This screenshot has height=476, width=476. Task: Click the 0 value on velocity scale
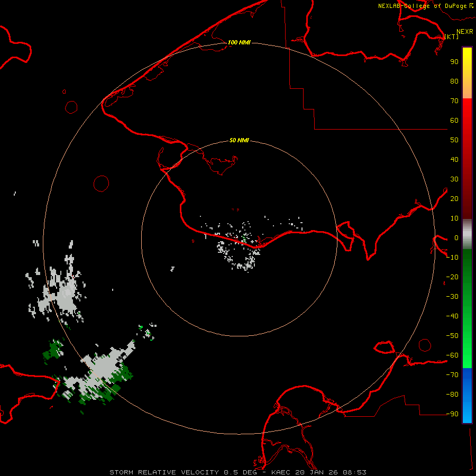(456, 237)
